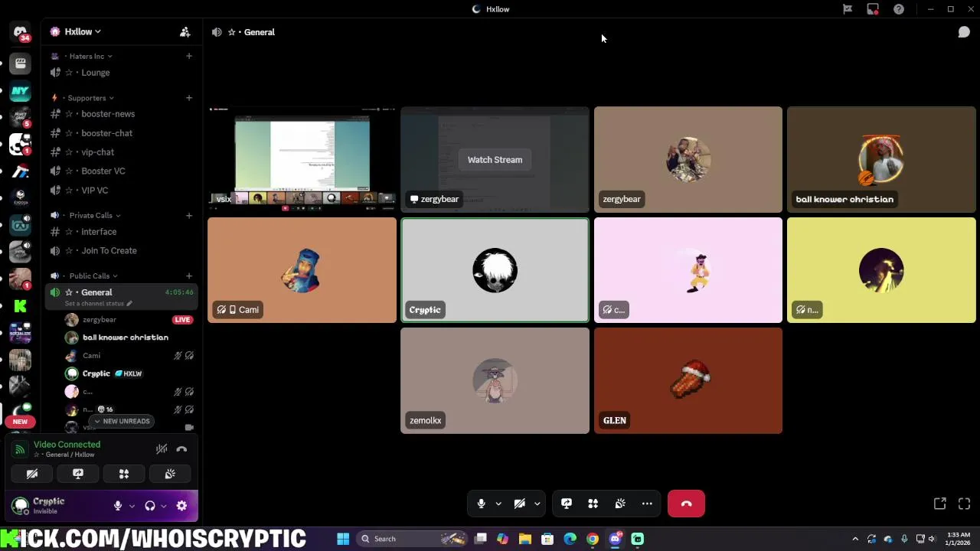Enter full screen mode
Screen dimensions: 980x551
964,504
